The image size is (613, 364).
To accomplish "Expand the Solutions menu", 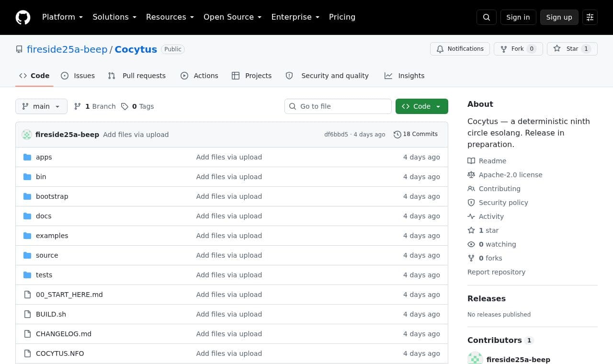I will pyautogui.click(x=114, y=17).
